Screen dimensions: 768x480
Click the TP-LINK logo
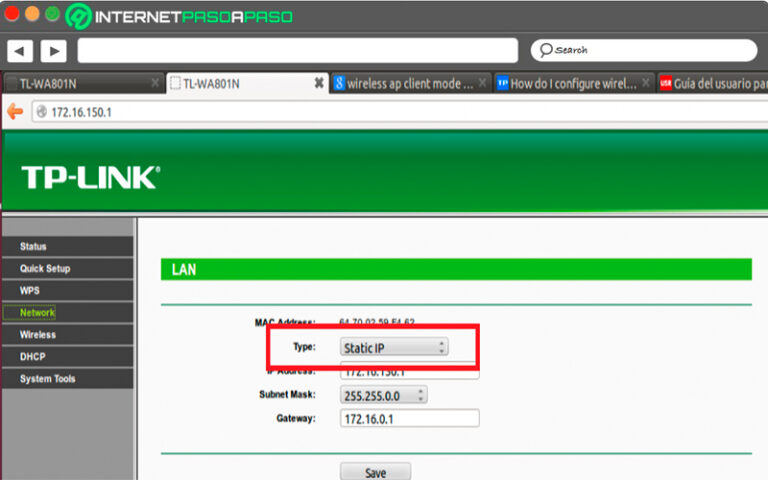[x=90, y=178]
